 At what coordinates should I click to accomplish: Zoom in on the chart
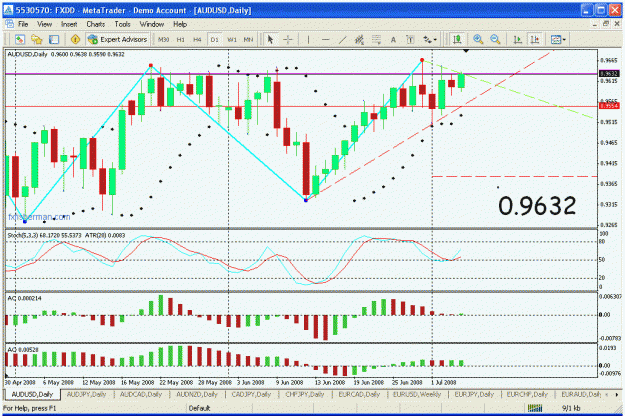click(478, 39)
